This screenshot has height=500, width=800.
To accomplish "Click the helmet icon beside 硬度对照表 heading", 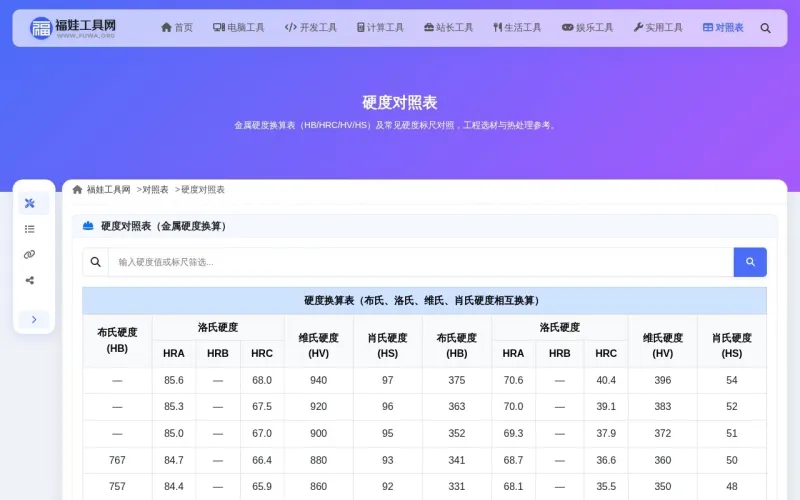I will tap(88, 226).
